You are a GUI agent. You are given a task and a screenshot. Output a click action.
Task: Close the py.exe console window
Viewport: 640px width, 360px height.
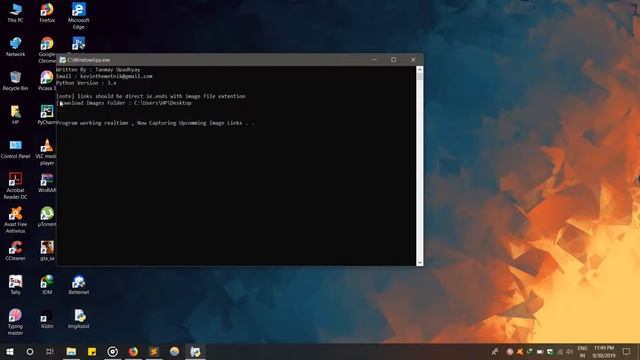(x=413, y=60)
